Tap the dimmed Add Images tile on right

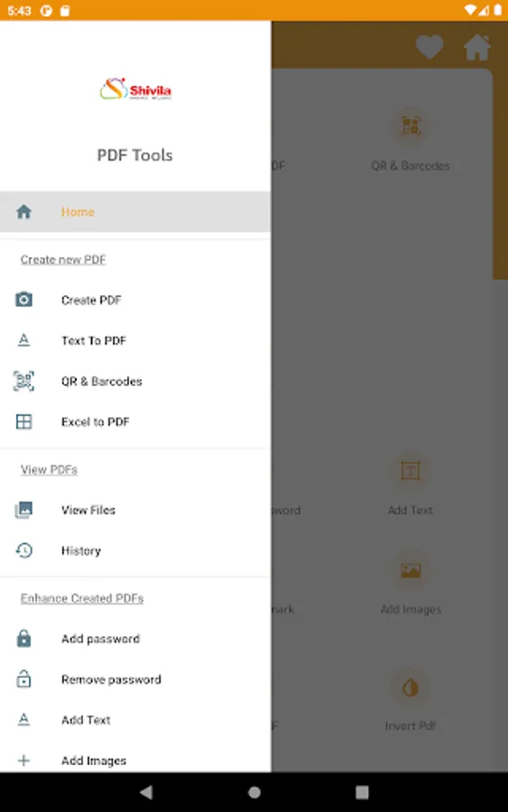click(411, 586)
